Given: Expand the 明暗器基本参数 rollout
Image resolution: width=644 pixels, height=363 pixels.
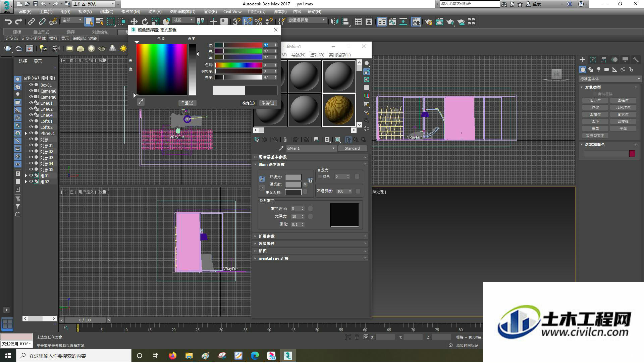Looking at the screenshot, I should [311, 157].
